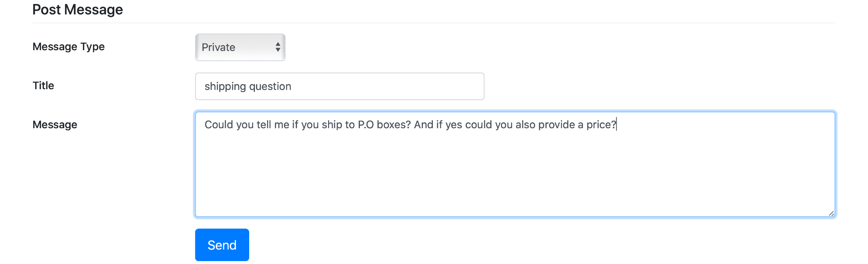
Task: Open the Message Type dropdown
Action: pyautogui.click(x=240, y=47)
